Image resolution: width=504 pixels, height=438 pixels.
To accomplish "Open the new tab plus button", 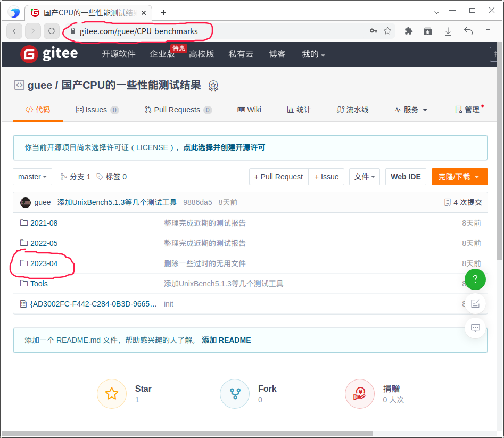I will point(163,13).
